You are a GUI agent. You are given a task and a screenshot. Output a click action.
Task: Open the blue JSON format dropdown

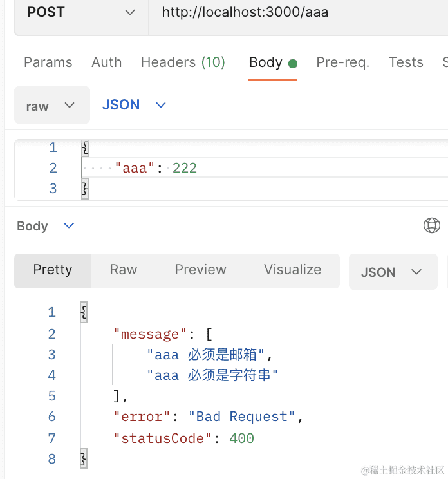[x=135, y=105]
